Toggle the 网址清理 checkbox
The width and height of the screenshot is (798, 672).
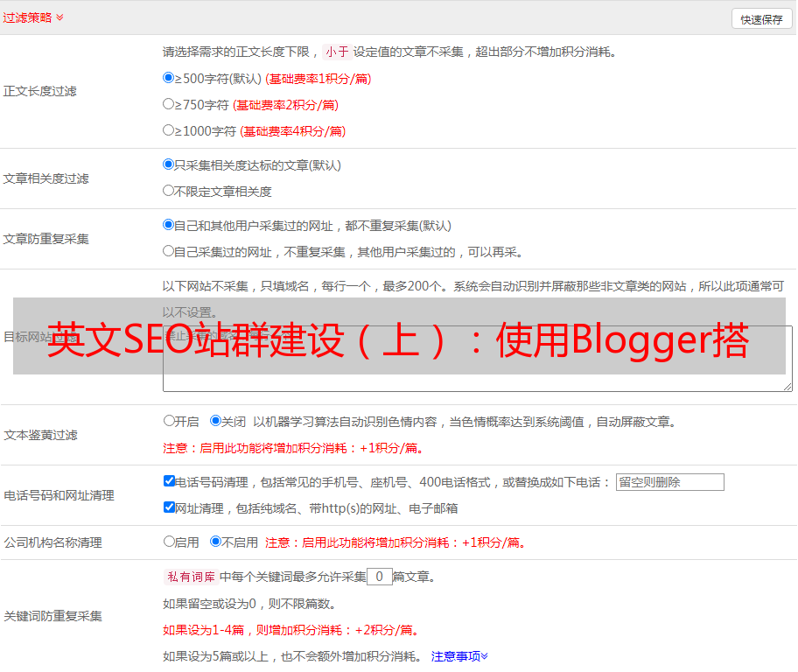point(169,507)
